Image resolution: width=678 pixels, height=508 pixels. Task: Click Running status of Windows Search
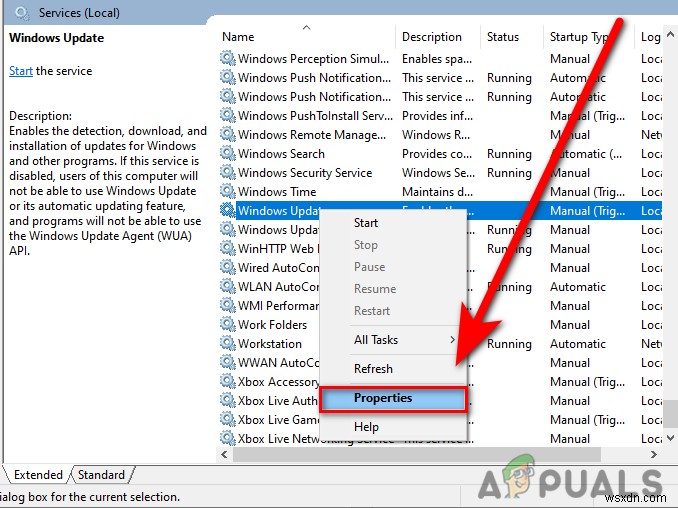[509, 153]
